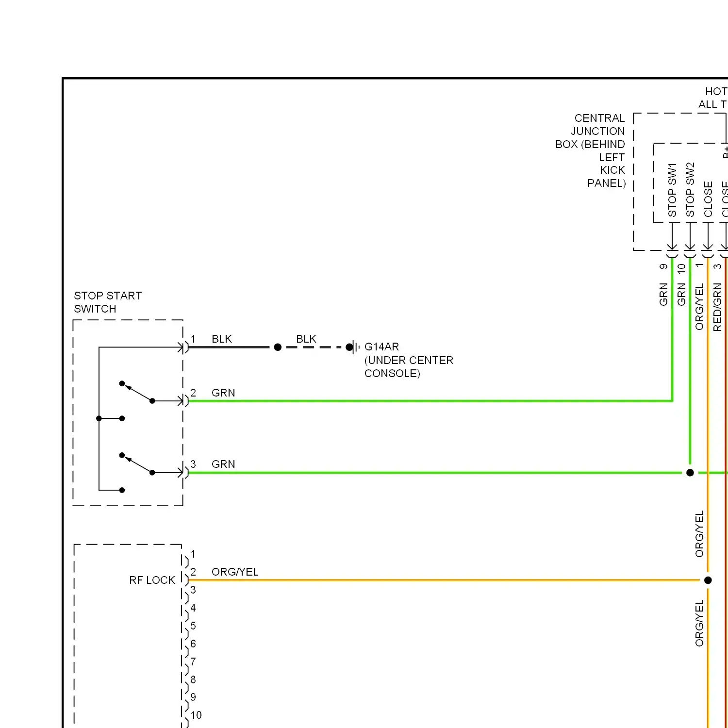
Task: Click the vertical ORG/YEL label below the orange splice
Action: [699, 624]
